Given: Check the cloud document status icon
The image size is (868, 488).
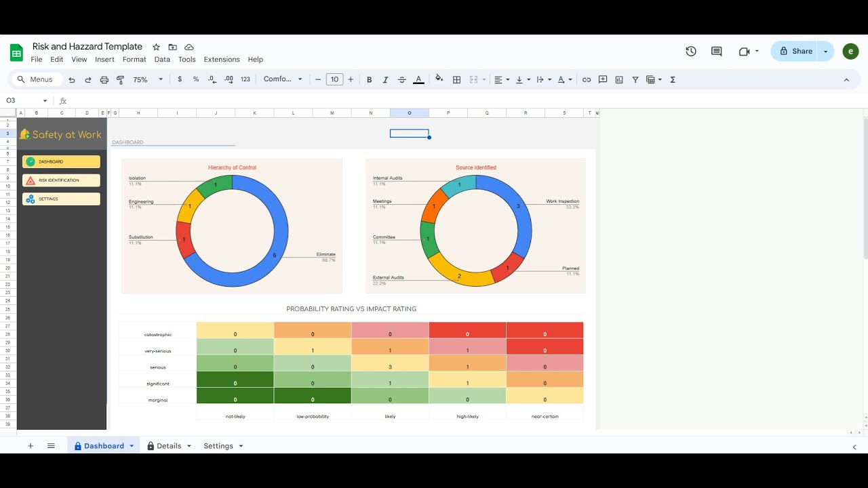Looking at the screenshot, I should coord(189,47).
